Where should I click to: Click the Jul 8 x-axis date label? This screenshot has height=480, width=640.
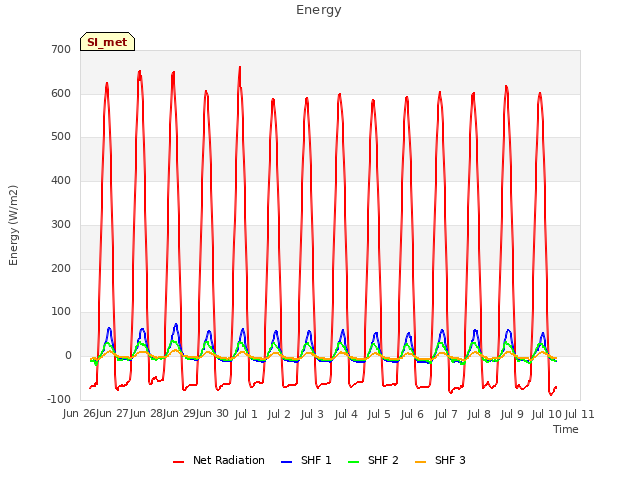pos(479,414)
